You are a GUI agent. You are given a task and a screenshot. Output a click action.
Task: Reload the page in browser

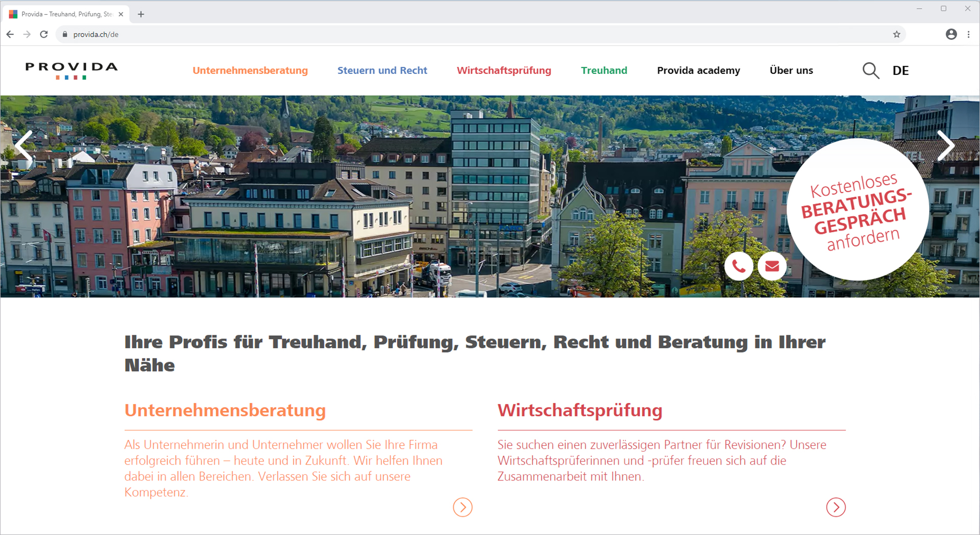44,34
